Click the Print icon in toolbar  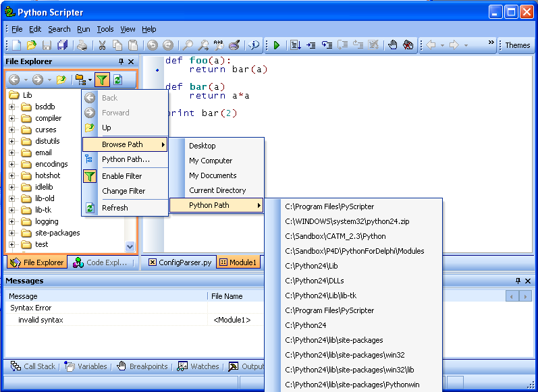(82, 45)
